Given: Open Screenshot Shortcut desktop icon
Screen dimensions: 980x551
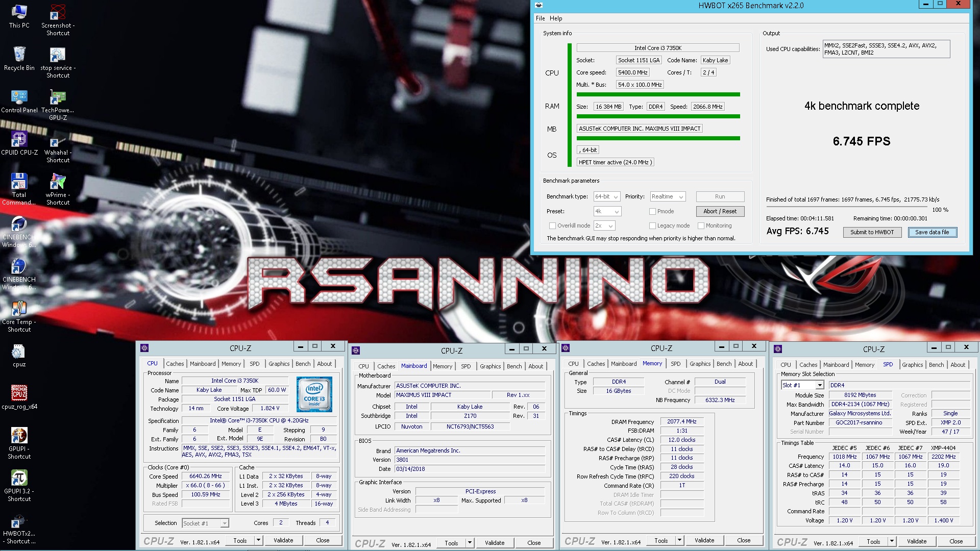Looking at the screenshot, I should 58,20.
